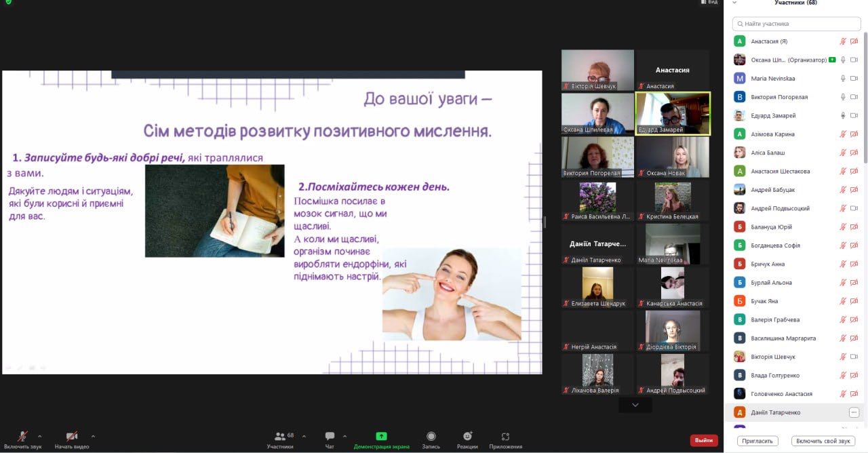Image resolution: width=868 pixels, height=453 pixels.
Task: Select Канарська Анастасія video thumbnail
Action: [672, 287]
